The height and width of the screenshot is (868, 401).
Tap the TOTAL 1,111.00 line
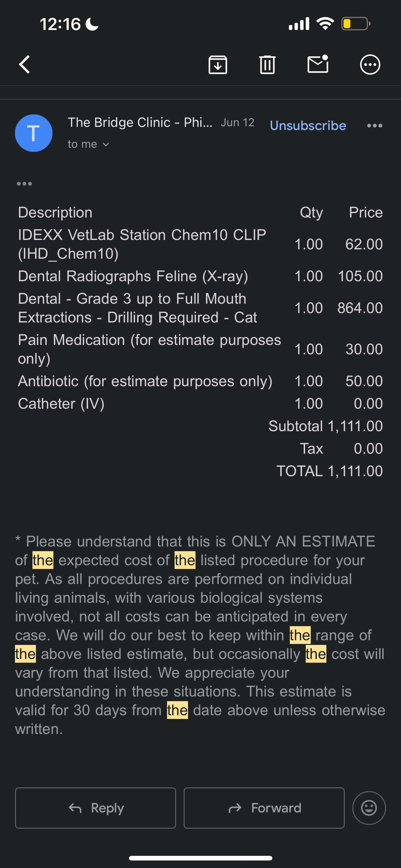coord(329,471)
